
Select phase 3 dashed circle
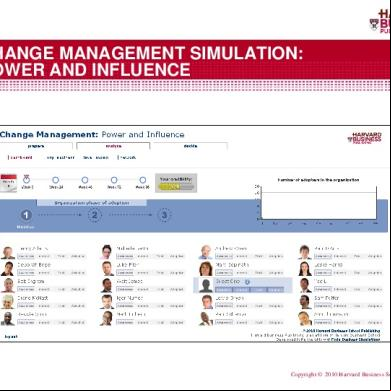point(164,215)
